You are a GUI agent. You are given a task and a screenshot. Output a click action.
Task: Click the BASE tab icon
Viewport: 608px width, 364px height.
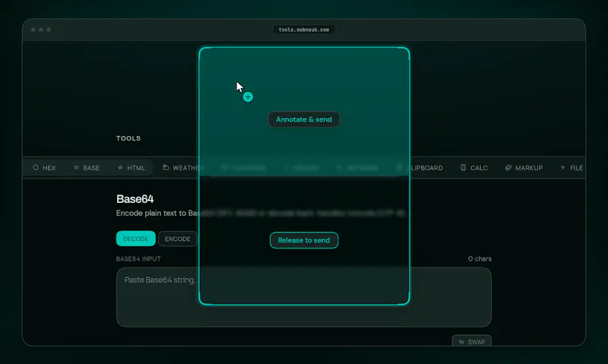click(77, 167)
